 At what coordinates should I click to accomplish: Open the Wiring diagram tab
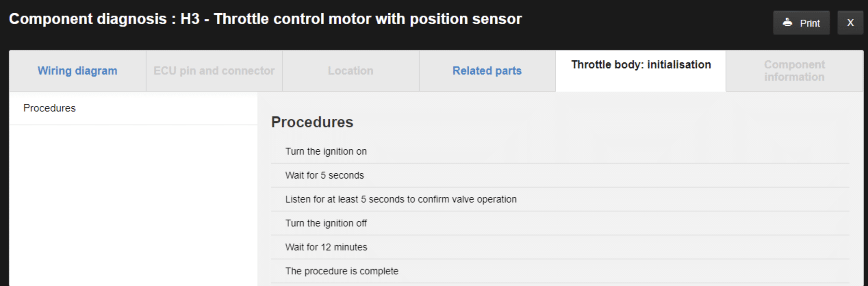[77, 71]
